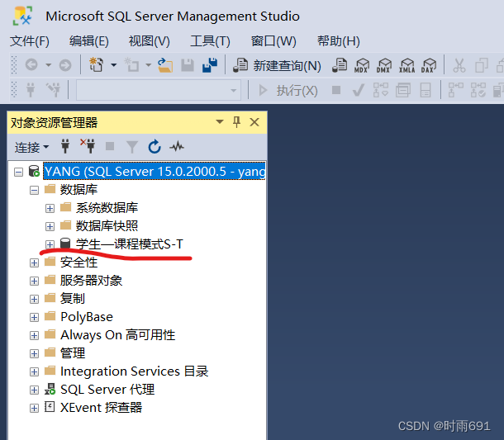
Task: Open the Navigate Backward history dropdown arrow
Action: point(48,65)
